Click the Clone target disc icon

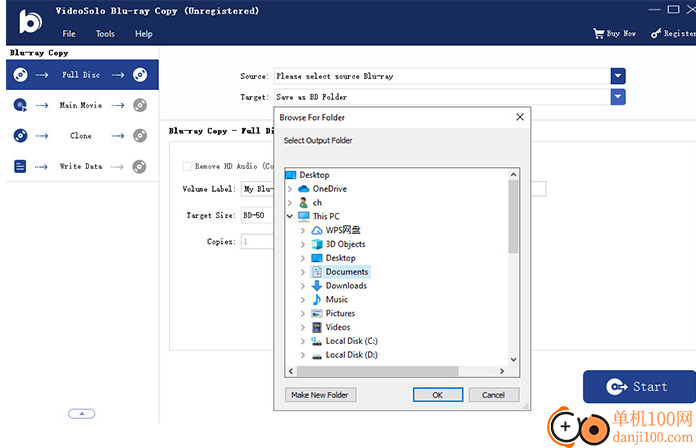(140, 135)
